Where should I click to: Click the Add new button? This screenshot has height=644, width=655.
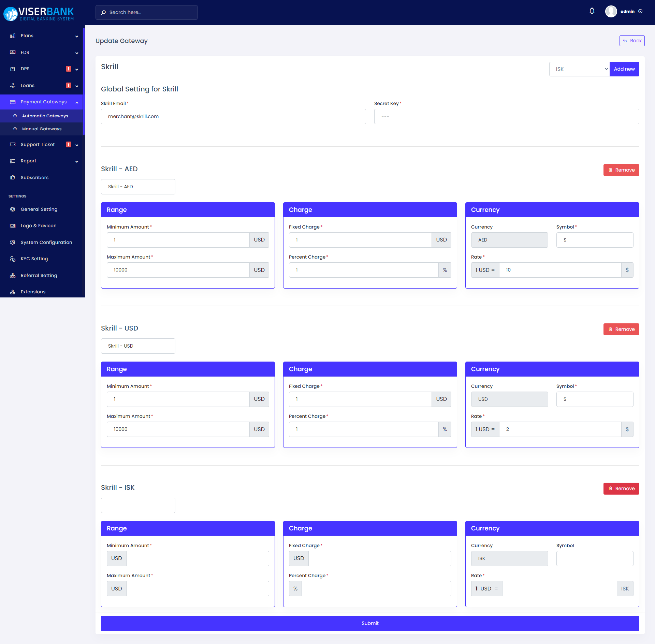click(x=624, y=69)
